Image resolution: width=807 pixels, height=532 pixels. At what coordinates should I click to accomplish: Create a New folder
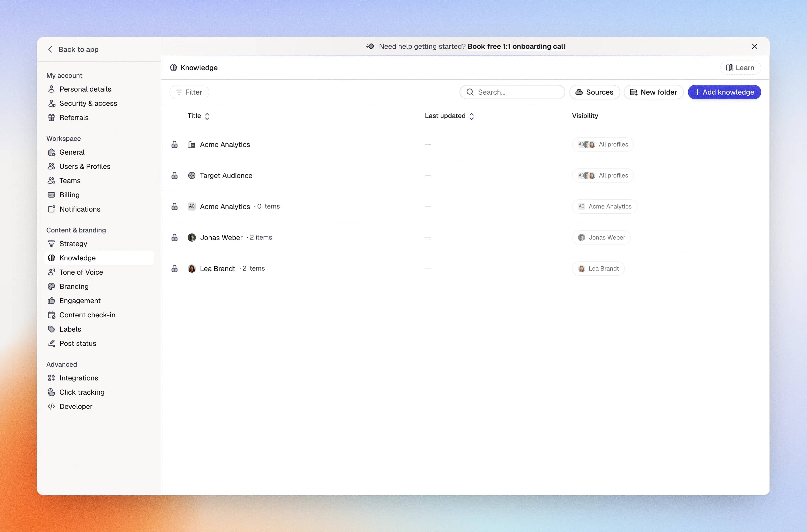click(653, 92)
